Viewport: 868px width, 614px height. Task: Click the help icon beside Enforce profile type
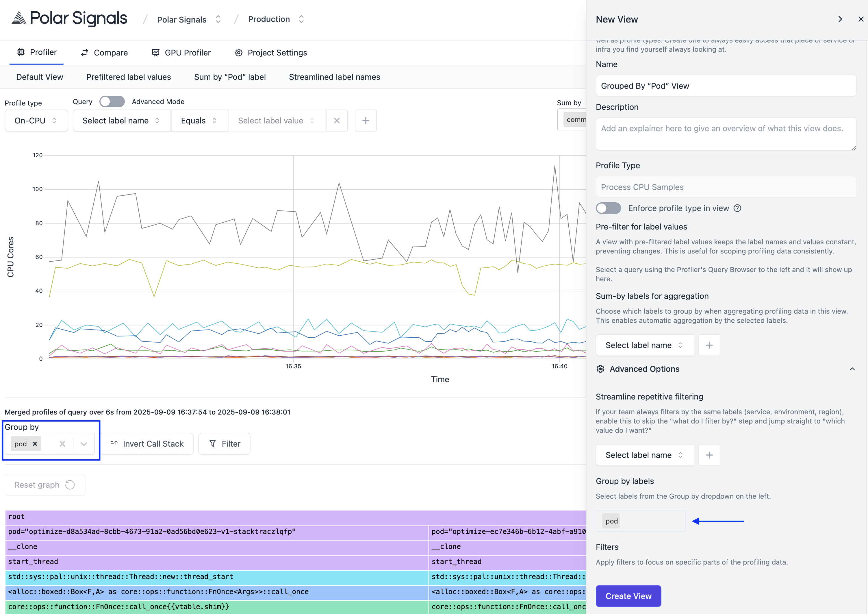[737, 208]
